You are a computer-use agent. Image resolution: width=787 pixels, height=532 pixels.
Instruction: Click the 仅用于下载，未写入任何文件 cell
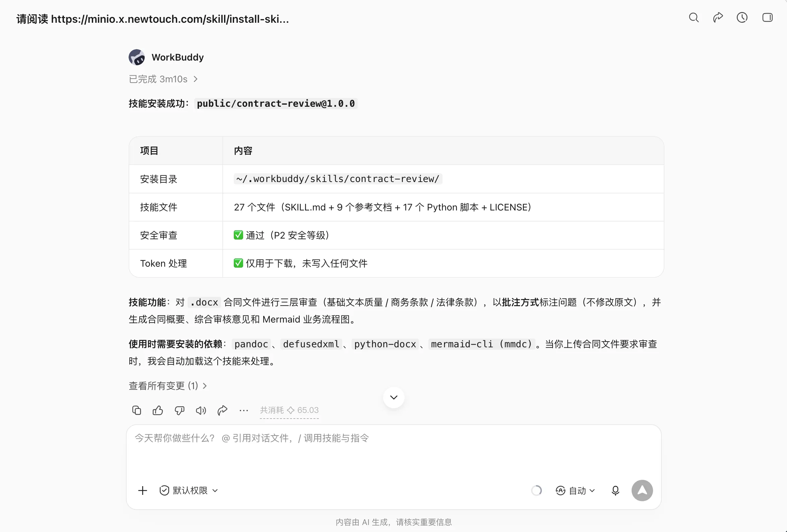pos(443,263)
